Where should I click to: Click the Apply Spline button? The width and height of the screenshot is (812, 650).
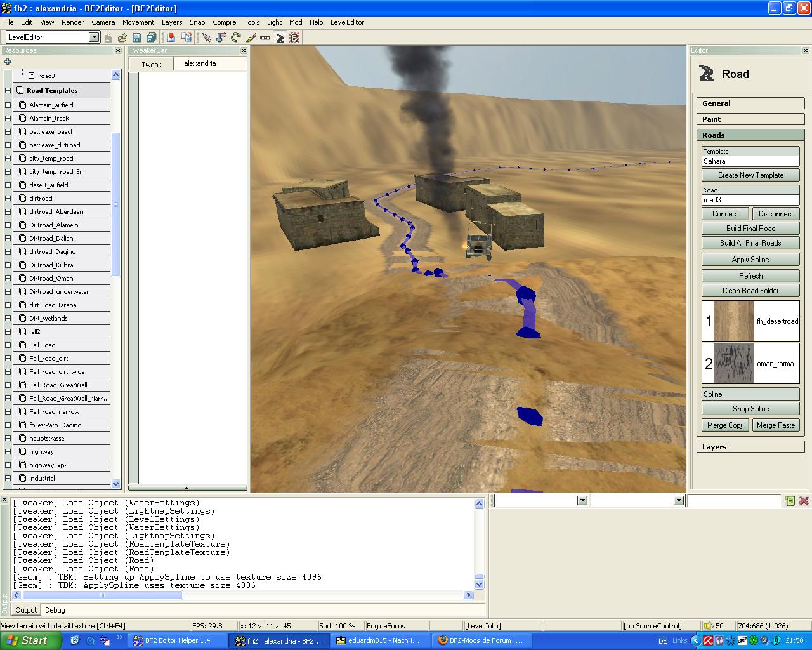(x=750, y=260)
